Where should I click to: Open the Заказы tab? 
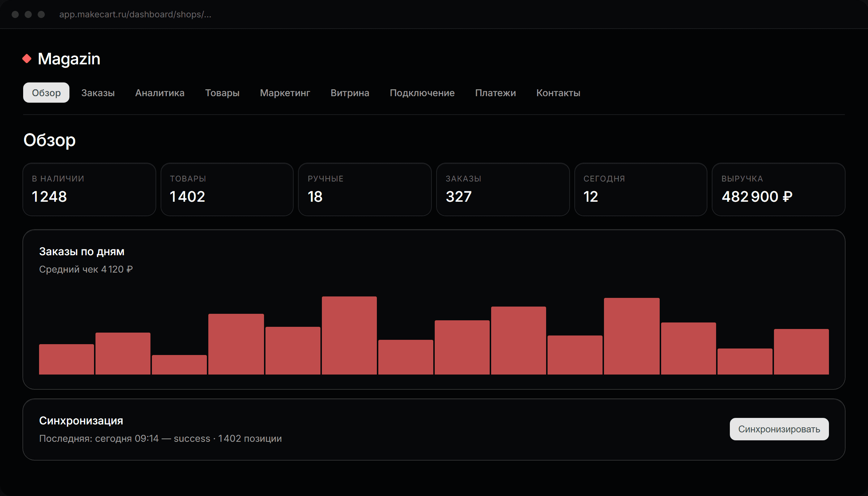[98, 93]
